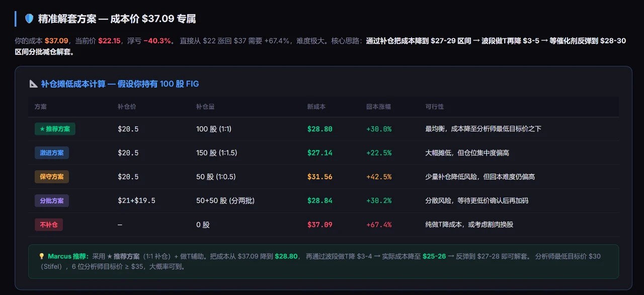
Task: Click the +42.5% breakeven gain value
Action: (x=379, y=177)
